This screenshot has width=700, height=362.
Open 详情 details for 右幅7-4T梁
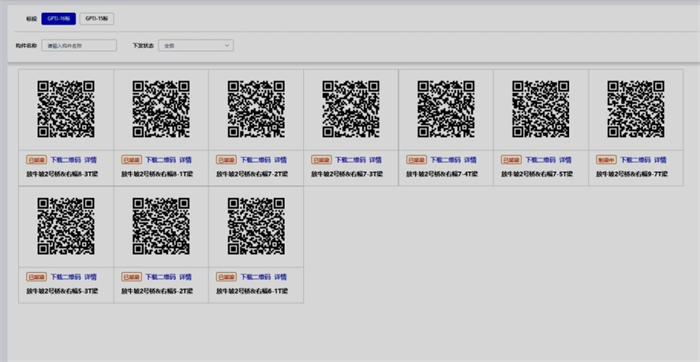[x=470, y=160]
